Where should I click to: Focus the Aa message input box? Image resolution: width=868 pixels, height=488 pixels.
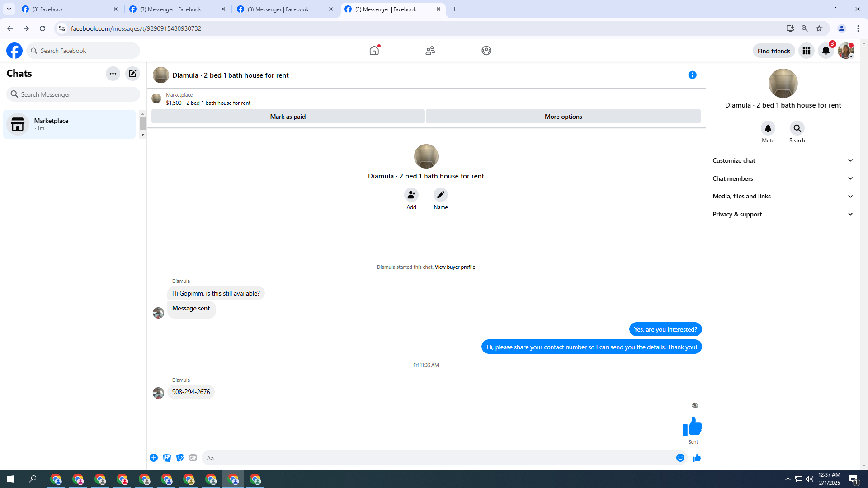[x=438, y=458]
